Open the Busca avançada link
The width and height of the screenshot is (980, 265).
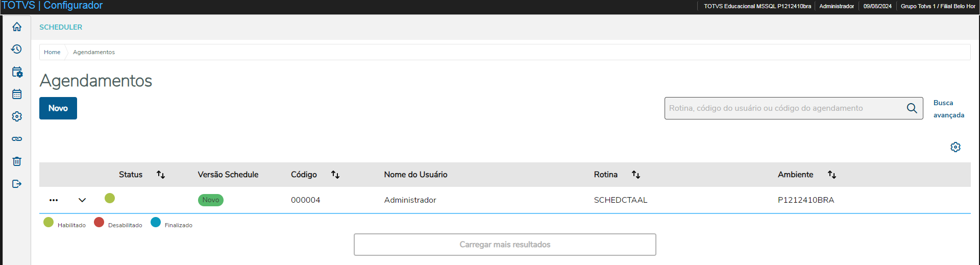click(948, 109)
